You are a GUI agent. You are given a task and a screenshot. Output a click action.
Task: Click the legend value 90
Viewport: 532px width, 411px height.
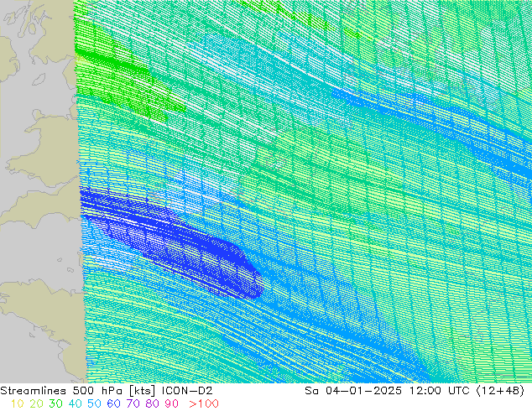pos(172,403)
